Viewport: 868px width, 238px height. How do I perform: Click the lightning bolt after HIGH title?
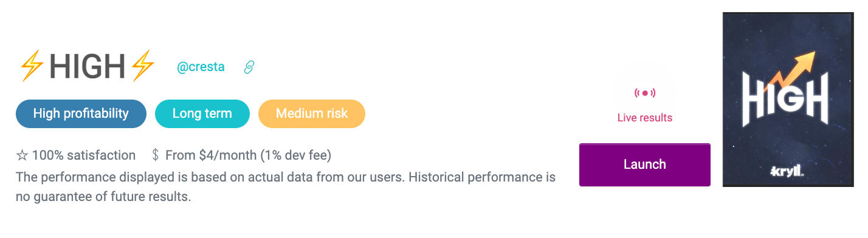pyautogui.click(x=143, y=66)
